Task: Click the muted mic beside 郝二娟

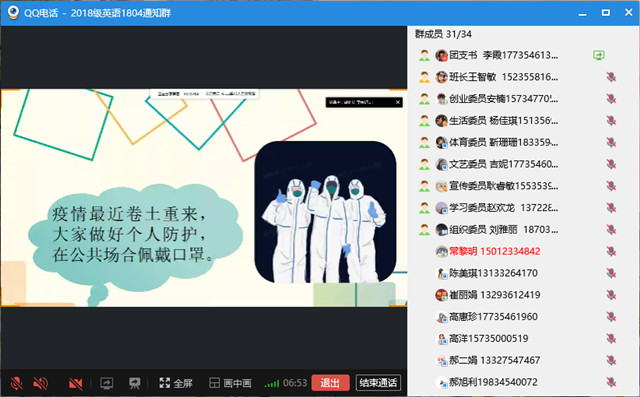Action: [611, 360]
